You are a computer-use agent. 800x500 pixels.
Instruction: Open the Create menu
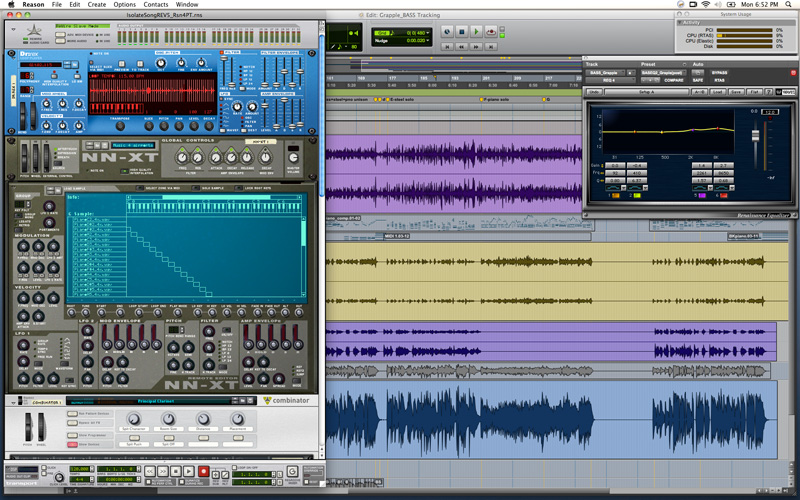point(96,5)
